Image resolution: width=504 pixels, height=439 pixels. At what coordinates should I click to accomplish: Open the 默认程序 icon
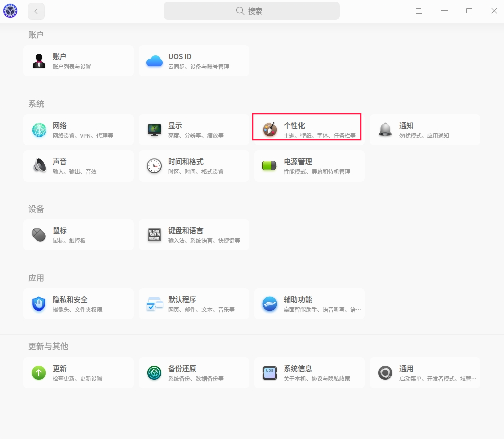[154, 304]
